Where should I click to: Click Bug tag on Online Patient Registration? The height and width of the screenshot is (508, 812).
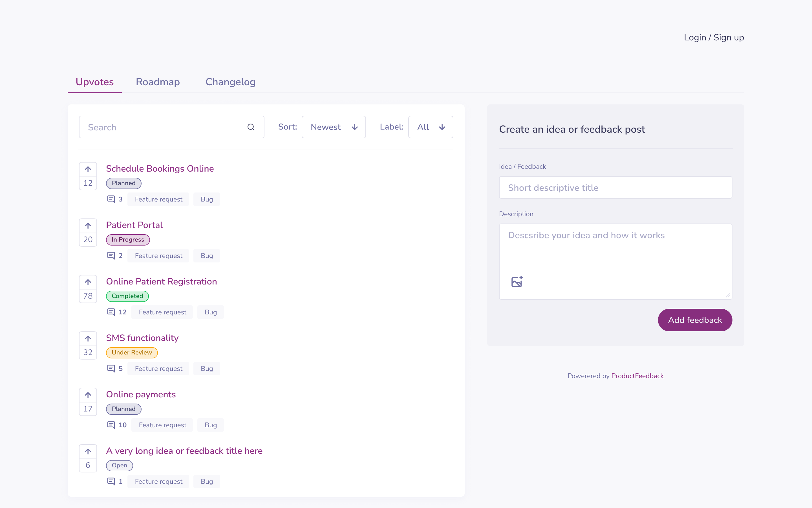click(211, 312)
